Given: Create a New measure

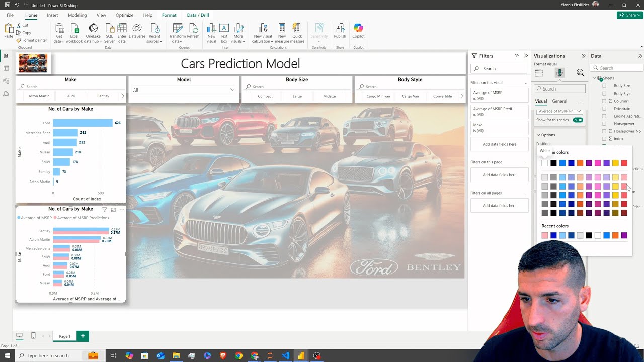Looking at the screenshot, I should pyautogui.click(x=282, y=33).
